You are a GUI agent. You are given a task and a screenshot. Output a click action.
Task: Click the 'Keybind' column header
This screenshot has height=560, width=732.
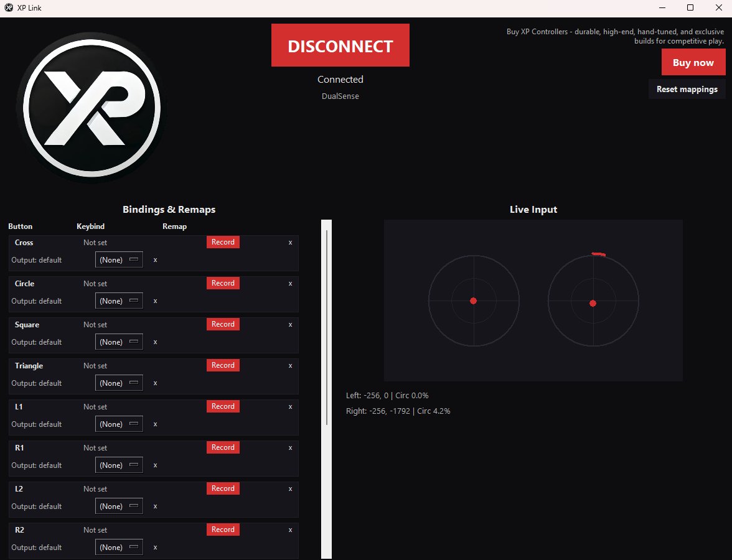(91, 226)
